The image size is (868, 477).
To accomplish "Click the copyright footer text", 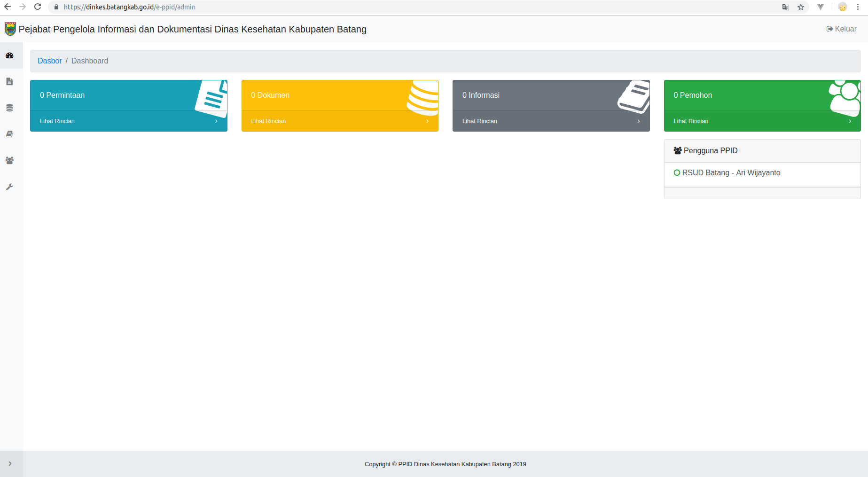I will (446, 464).
